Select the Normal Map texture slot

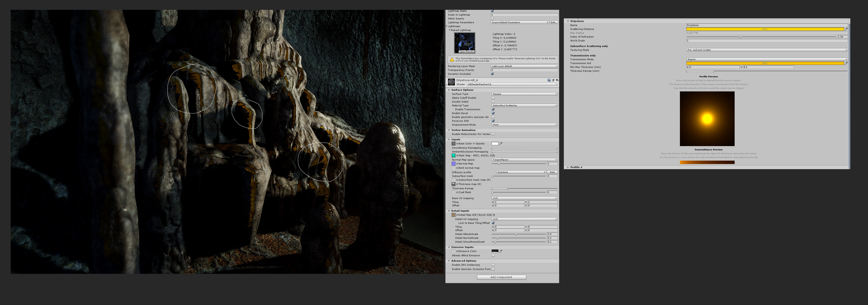click(453, 164)
